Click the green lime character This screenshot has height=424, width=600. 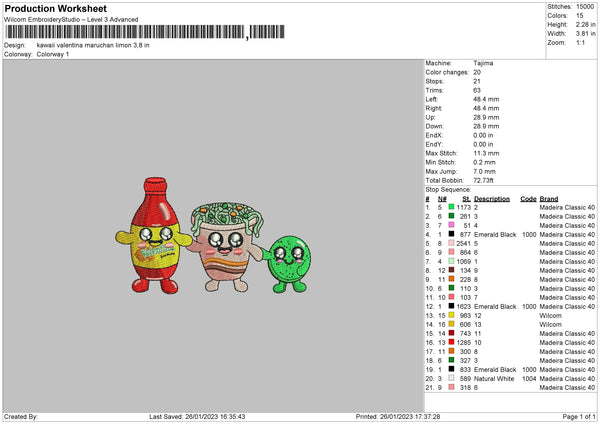[x=291, y=260]
